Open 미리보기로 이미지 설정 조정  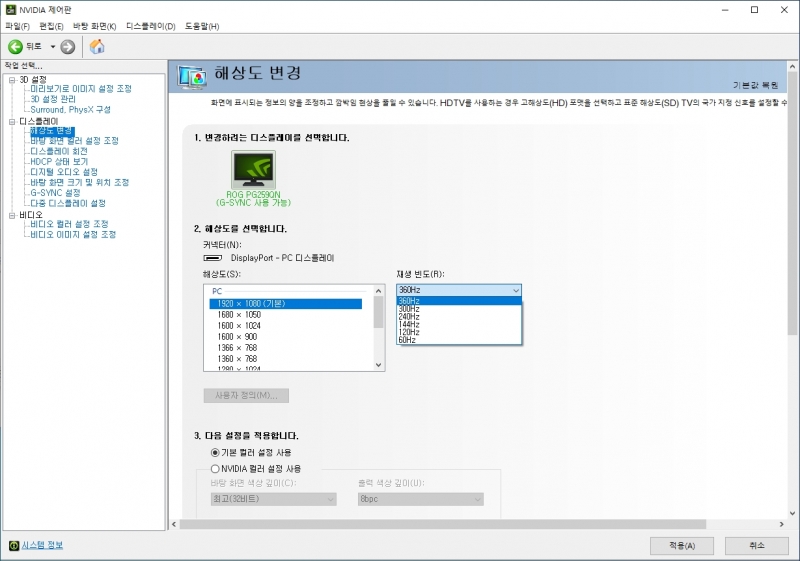coord(81,89)
